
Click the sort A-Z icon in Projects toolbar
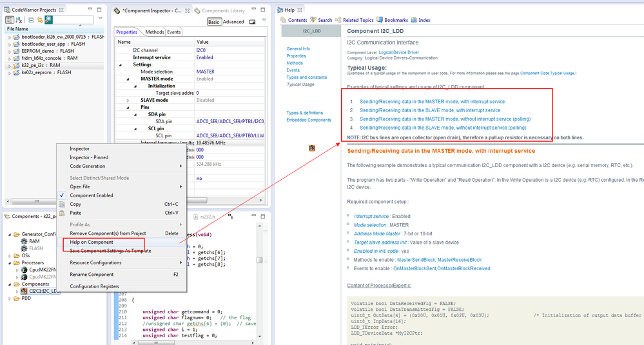(x=19, y=20)
